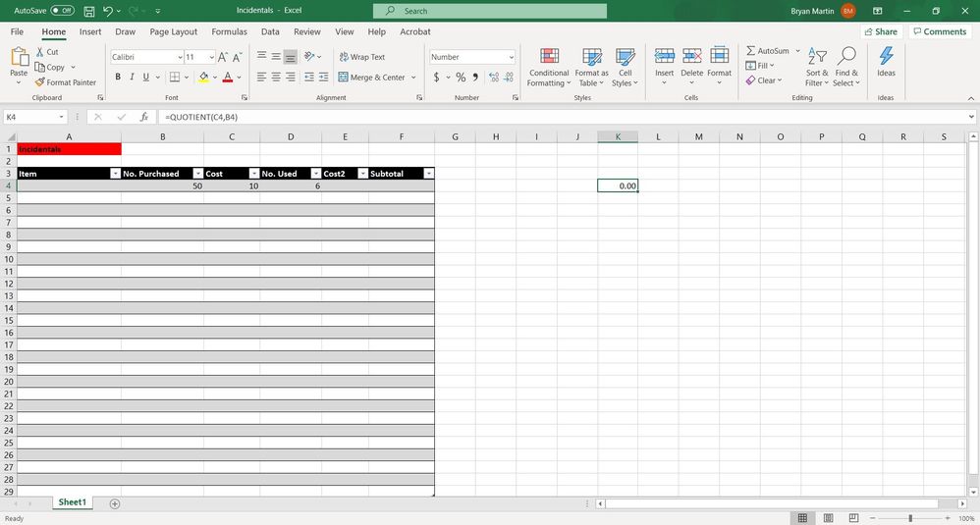The height and width of the screenshot is (525, 980).
Task: Open the font size dropdown
Action: 212,57
